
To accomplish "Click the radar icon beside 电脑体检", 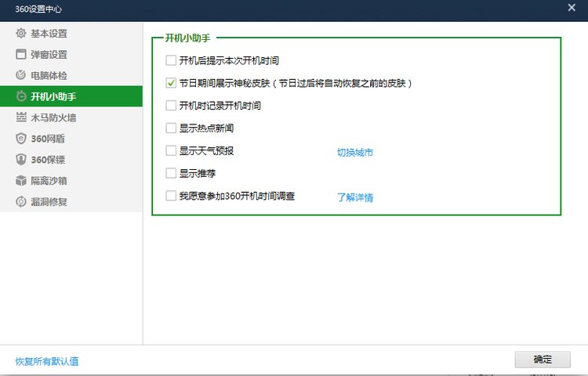I will click(x=21, y=75).
